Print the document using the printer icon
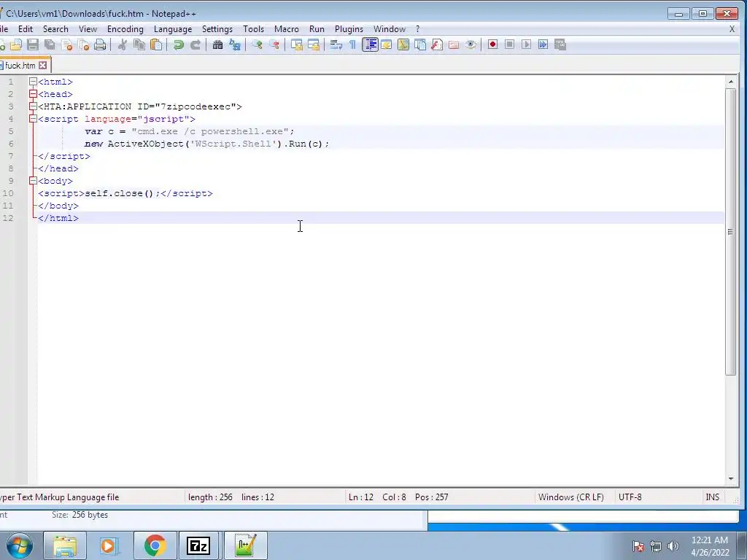Viewport: 747px width, 560px height. (x=100, y=44)
